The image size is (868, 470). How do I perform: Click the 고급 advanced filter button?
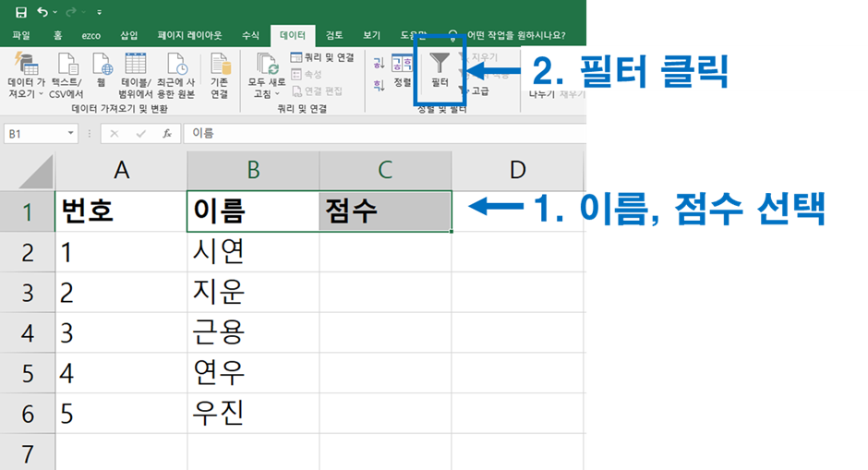click(x=475, y=90)
